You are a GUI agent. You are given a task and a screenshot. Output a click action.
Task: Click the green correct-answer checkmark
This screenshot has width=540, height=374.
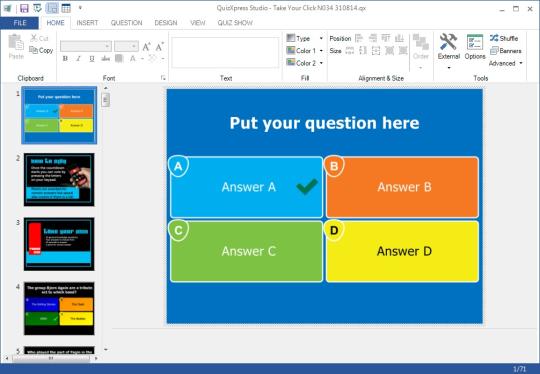307,186
